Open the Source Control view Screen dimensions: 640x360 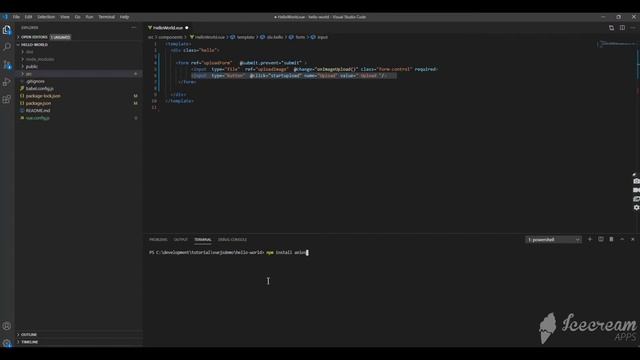click(x=7, y=64)
